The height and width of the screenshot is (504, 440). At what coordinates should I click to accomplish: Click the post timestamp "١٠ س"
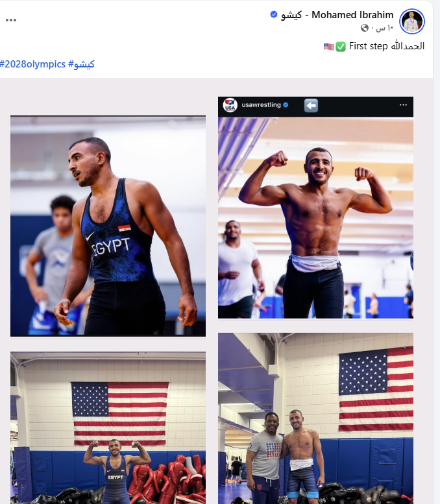click(x=385, y=29)
